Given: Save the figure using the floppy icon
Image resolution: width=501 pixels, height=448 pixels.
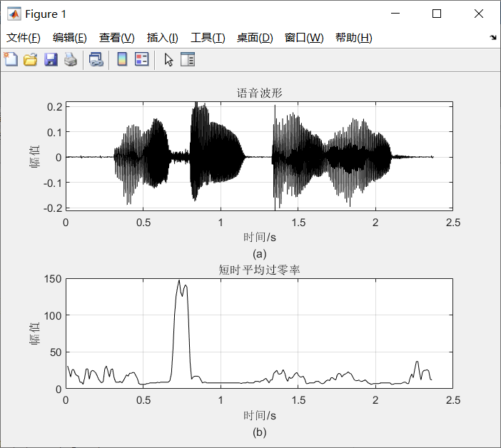Looking at the screenshot, I should (x=51, y=60).
